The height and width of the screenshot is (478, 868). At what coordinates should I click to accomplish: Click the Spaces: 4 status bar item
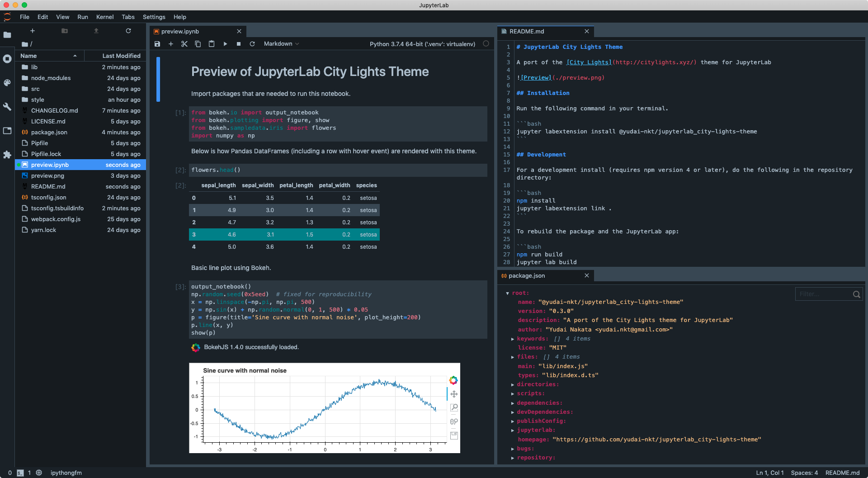tap(804, 473)
